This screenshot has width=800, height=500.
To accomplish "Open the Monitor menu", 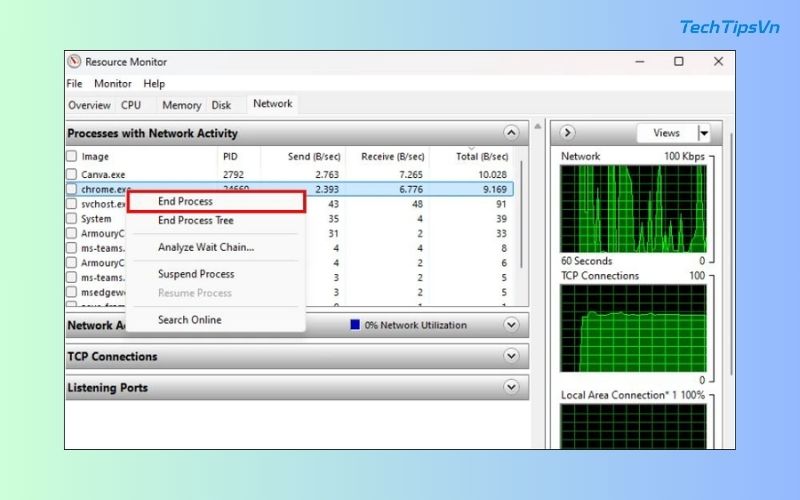I will pos(113,84).
